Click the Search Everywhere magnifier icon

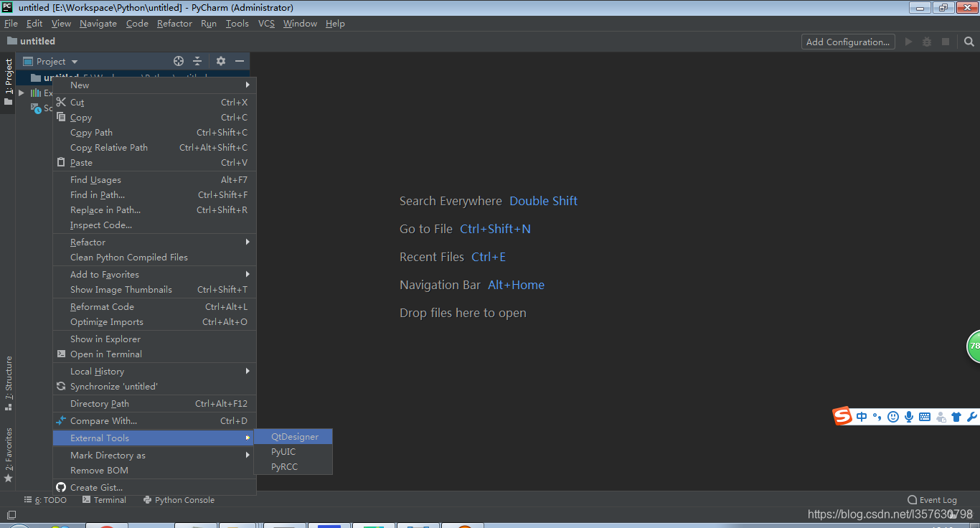coord(969,42)
